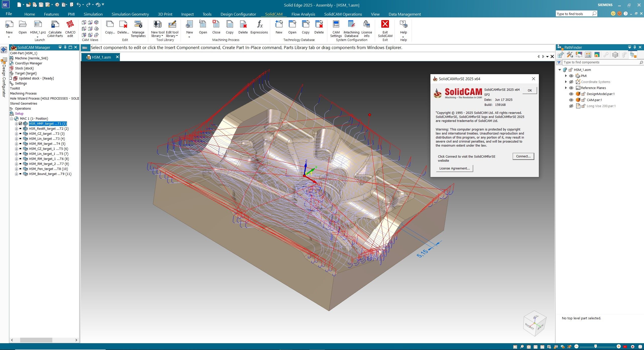
Task: Expand the HSM_RestR_target operation node
Action: (16, 128)
